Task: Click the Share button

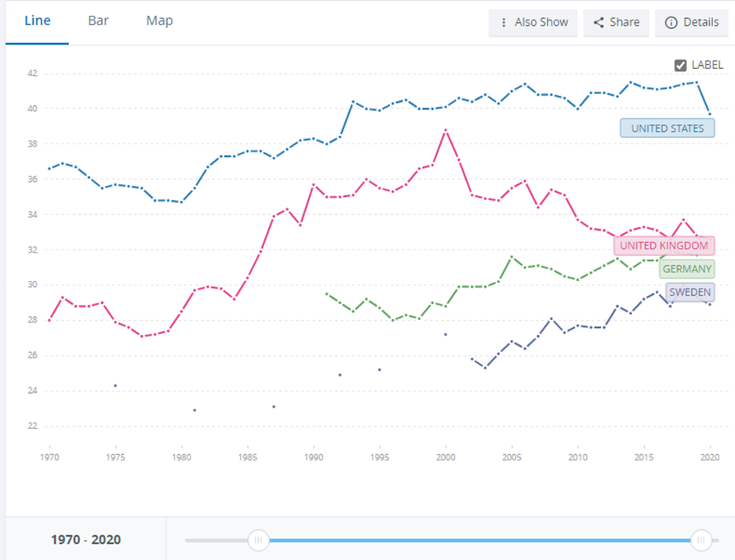Action: (617, 23)
